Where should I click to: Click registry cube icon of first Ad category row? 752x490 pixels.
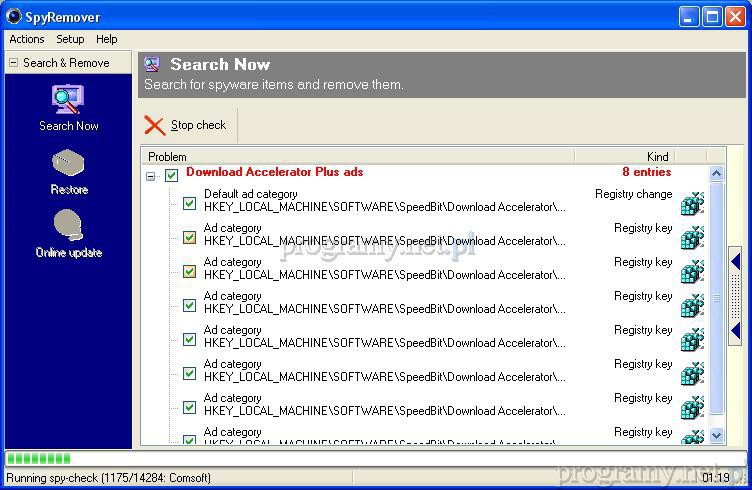692,237
